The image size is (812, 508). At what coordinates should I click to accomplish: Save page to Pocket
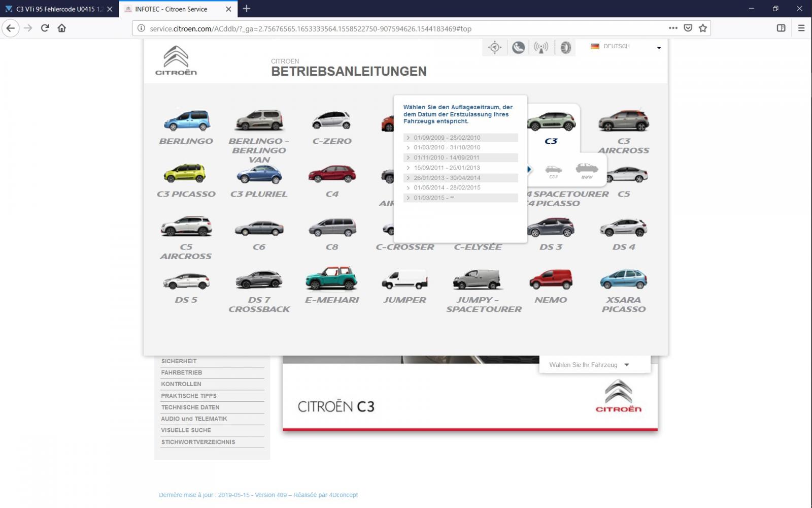pos(688,28)
